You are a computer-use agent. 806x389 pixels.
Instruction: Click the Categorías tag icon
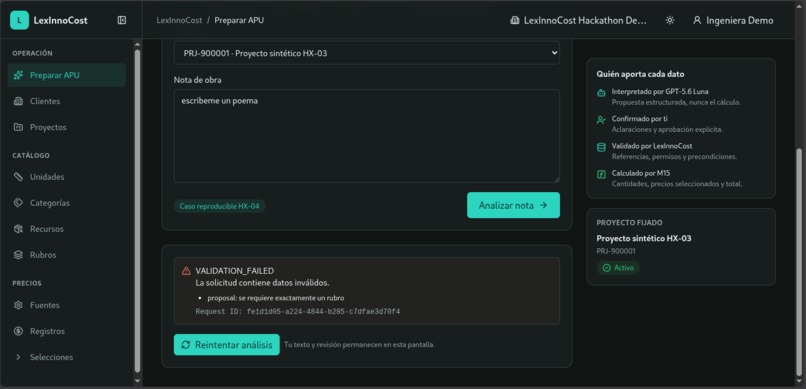(x=19, y=203)
